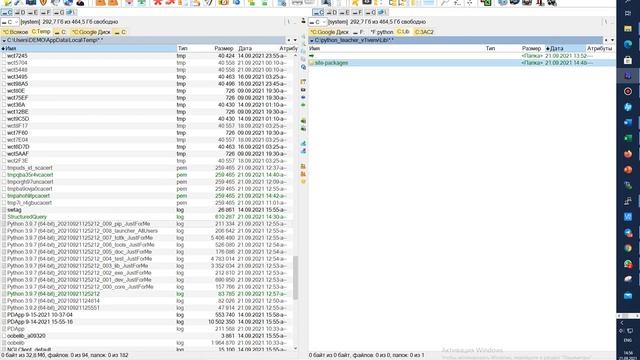Click right panel path bar python_teacher Lib
The image size is (640, 360).
coord(456,40)
